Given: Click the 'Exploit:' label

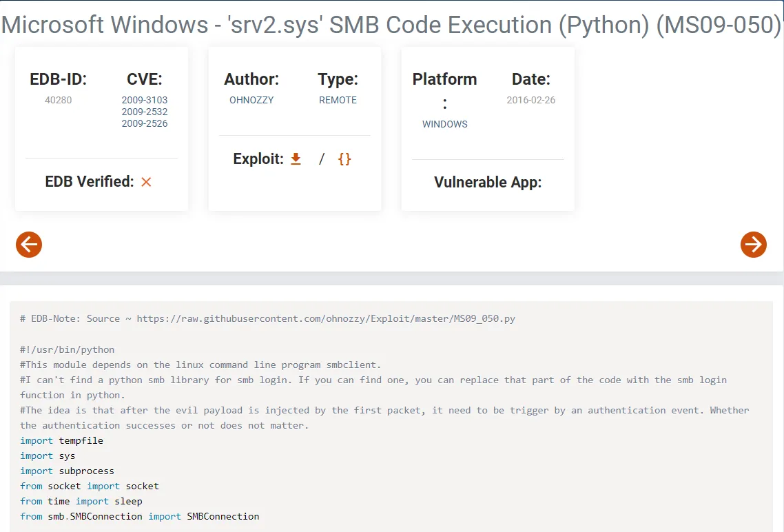Looking at the screenshot, I should click(258, 159).
